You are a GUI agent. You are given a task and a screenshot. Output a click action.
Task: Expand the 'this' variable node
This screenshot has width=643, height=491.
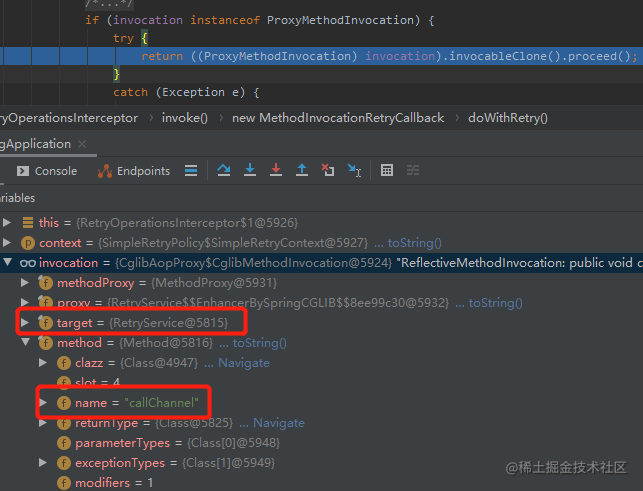tap(7, 222)
